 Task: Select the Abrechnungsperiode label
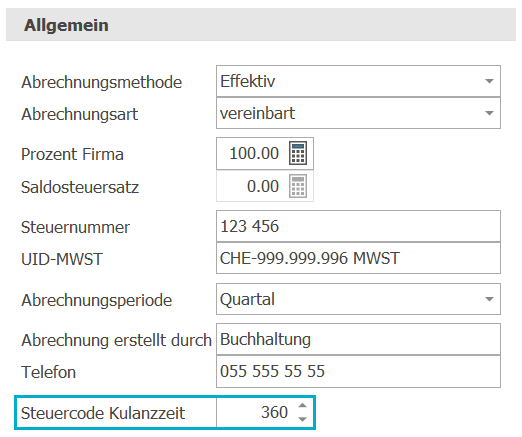pos(97,300)
